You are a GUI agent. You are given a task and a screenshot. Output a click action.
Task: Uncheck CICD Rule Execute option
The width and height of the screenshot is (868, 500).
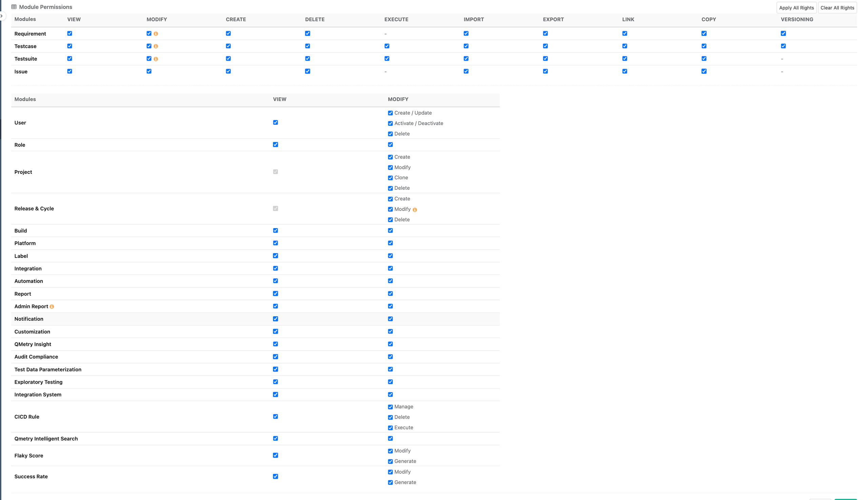[390, 428]
